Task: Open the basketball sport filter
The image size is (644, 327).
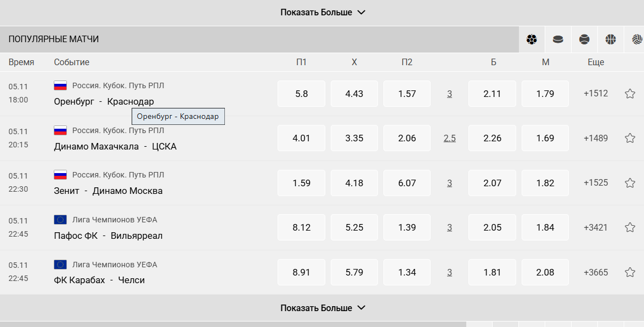Action: 611,39
